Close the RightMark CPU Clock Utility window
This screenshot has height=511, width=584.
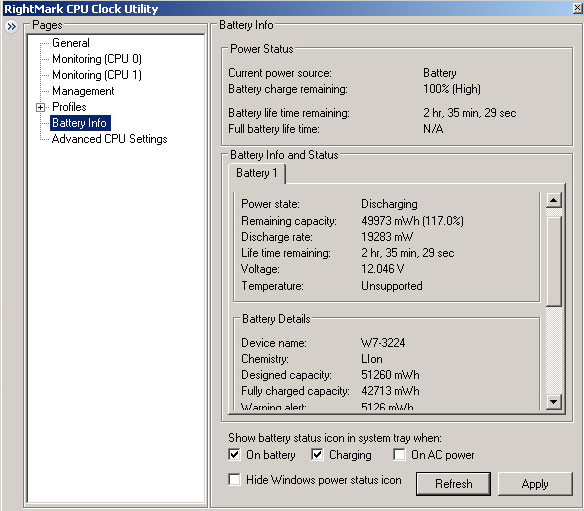(577, 8)
